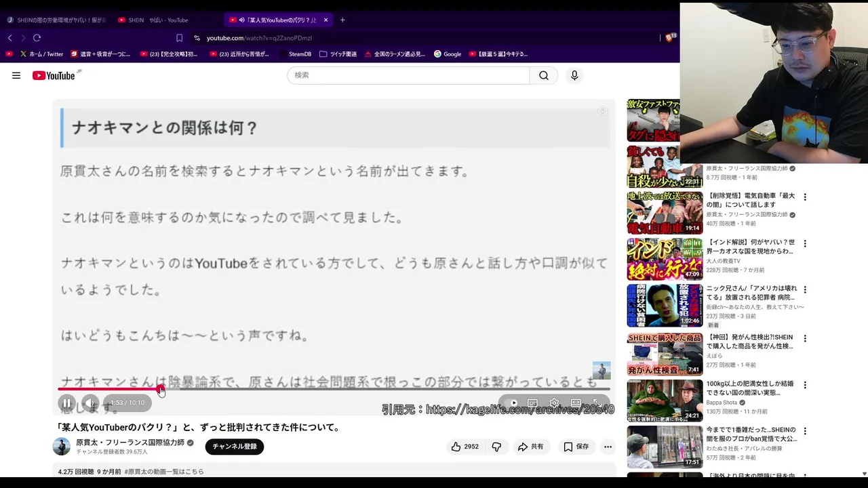Open Bappa Shota channel name
The height and width of the screenshot is (488, 868).
(722, 403)
